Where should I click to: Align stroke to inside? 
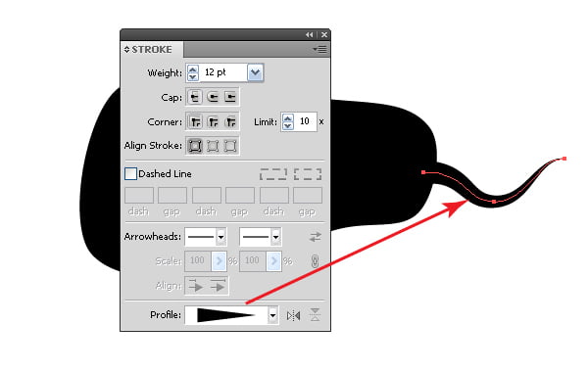coord(213,146)
